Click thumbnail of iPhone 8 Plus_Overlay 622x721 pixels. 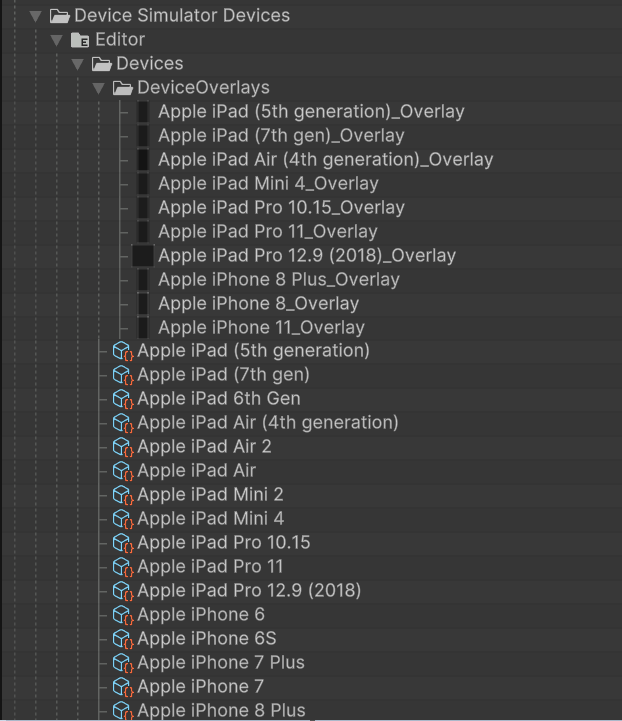143,280
